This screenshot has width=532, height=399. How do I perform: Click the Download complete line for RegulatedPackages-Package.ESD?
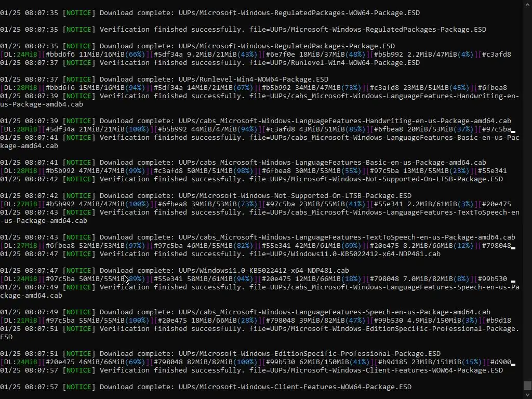[x=197, y=46]
